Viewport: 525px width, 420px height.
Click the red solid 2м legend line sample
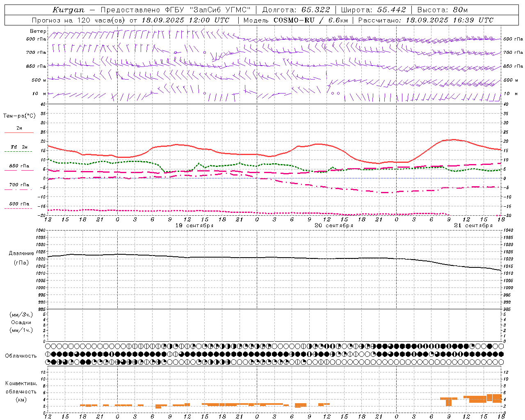pos(19,132)
